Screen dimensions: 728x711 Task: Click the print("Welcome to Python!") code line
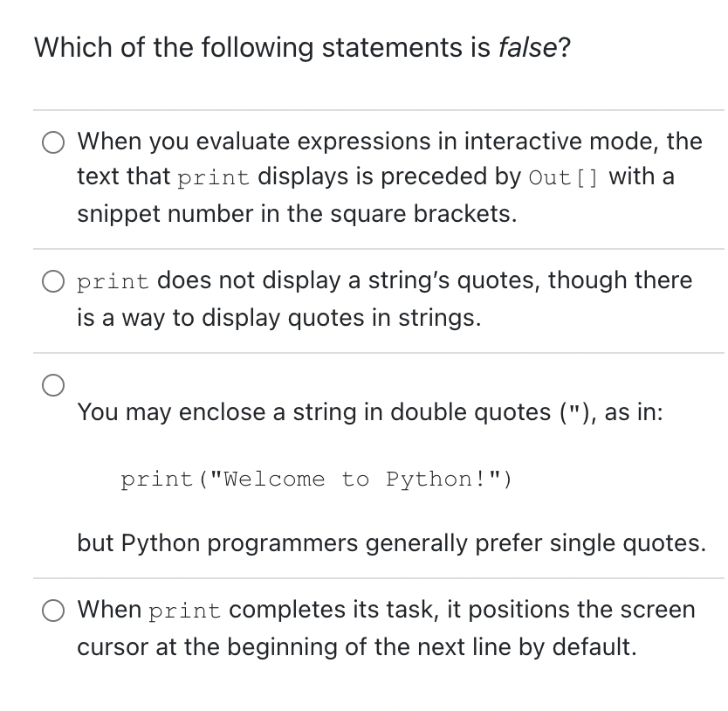(316, 479)
